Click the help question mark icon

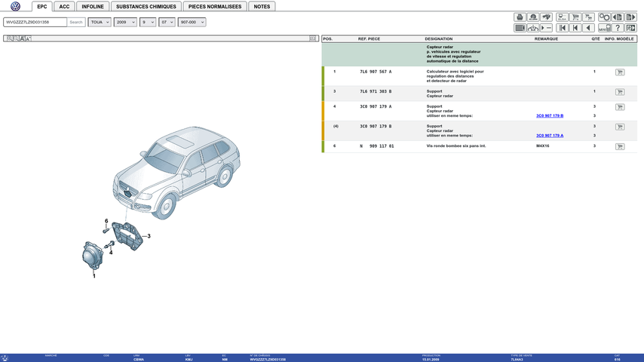pyautogui.click(x=618, y=28)
